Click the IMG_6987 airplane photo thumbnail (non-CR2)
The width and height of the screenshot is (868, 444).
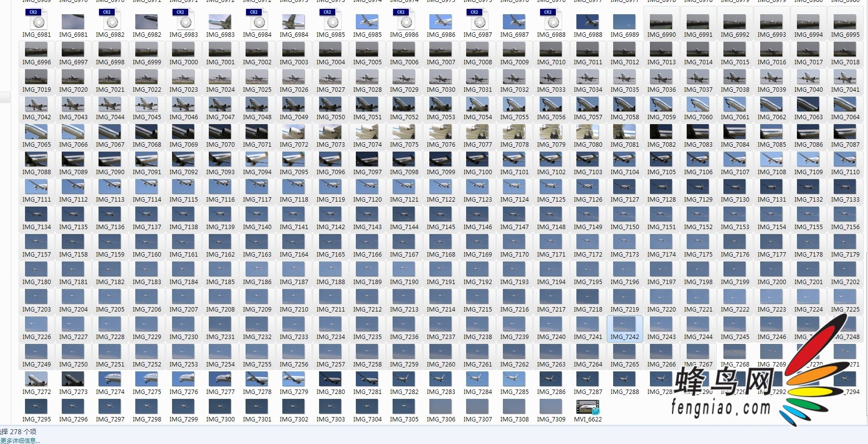coord(514,22)
